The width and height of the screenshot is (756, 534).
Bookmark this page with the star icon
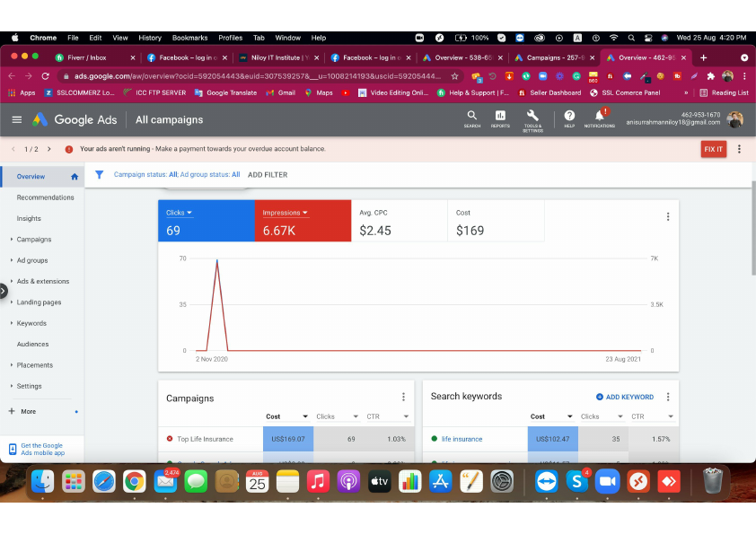tap(454, 76)
